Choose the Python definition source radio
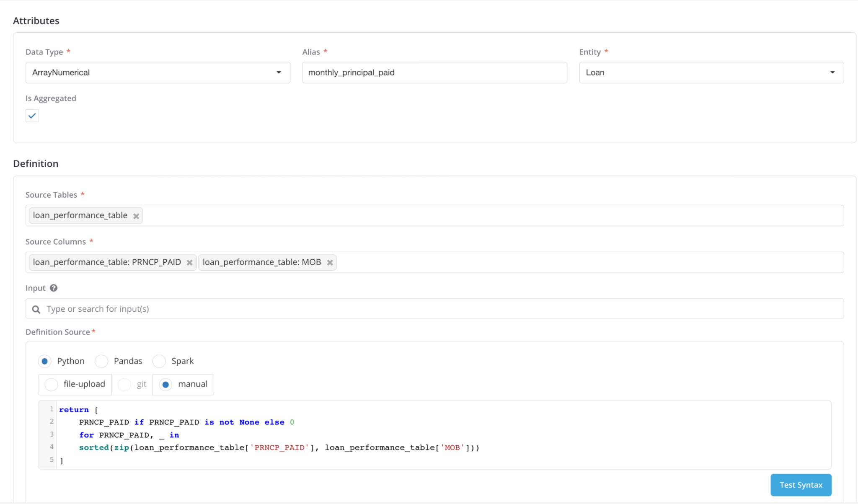 pos(45,361)
